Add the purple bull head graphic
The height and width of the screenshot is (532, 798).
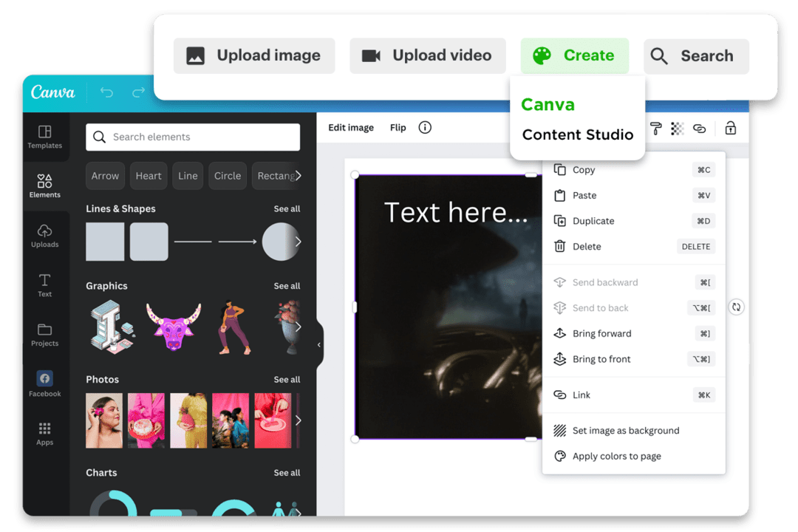174,327
